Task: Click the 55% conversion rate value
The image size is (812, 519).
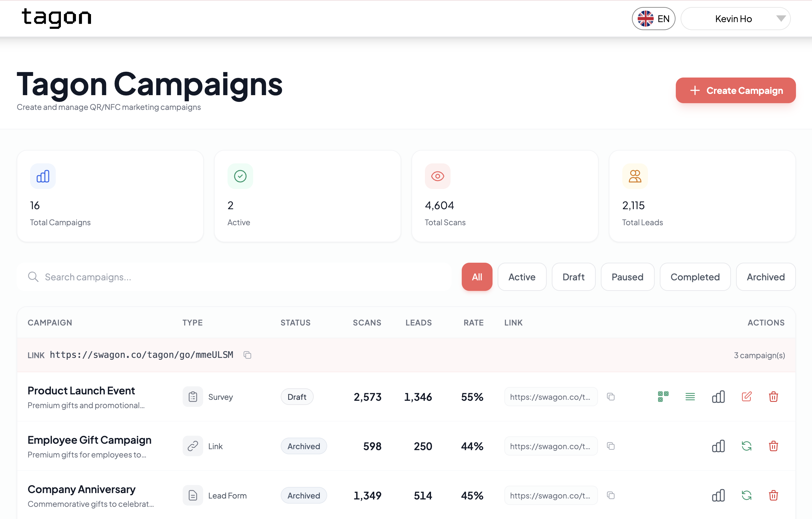Action: [x=472, y=397]
